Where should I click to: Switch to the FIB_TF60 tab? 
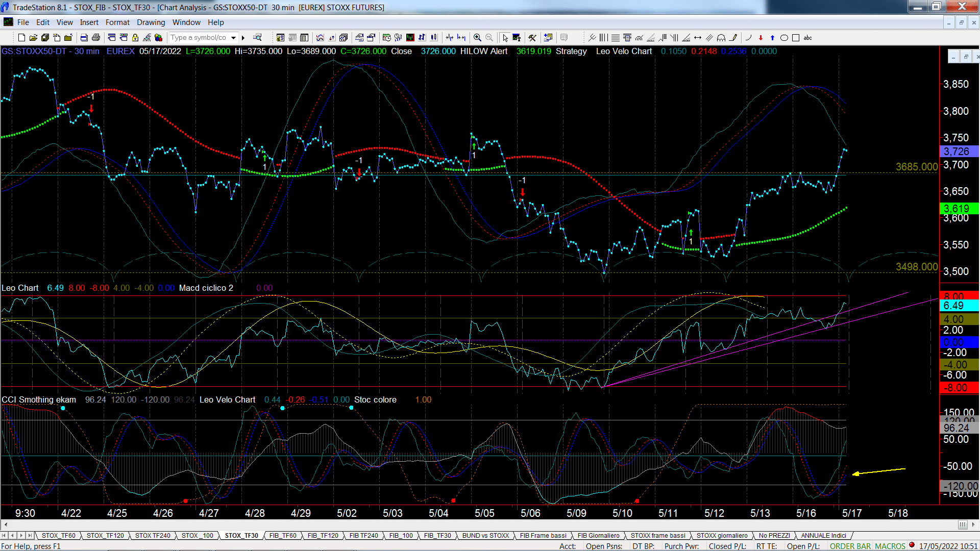point(283,535)
